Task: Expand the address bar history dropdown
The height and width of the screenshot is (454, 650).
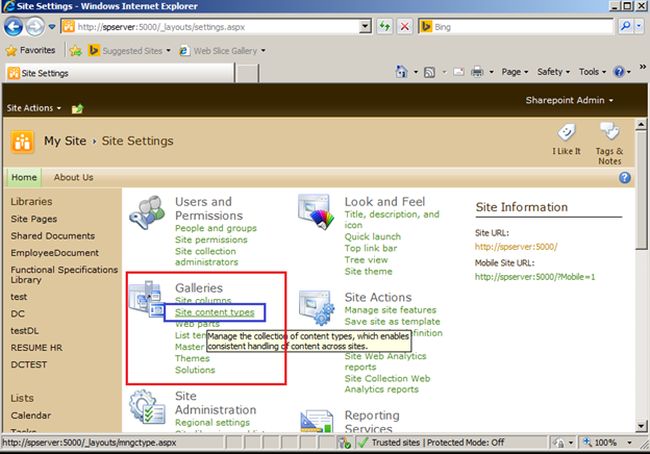Action: pos(365,27)
